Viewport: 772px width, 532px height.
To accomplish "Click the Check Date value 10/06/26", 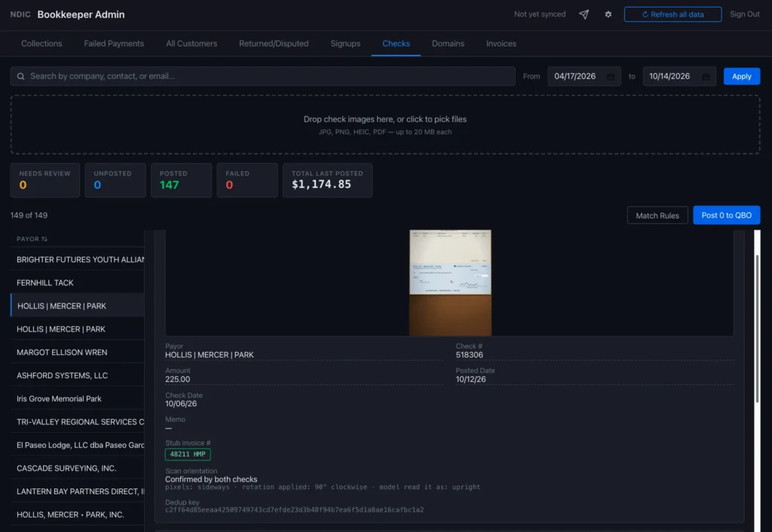I will (181, 404).
